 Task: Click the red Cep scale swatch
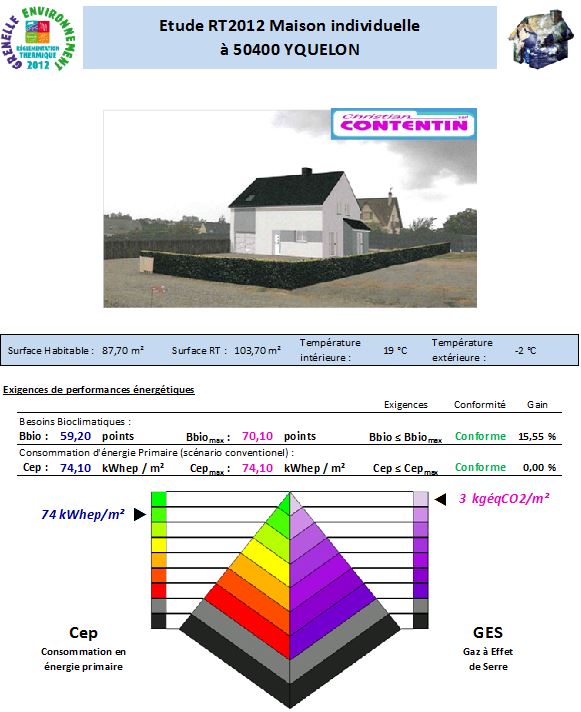point(159,591)
